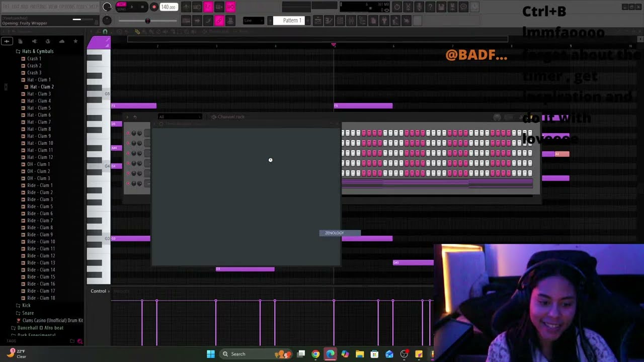The image size is (644, 362).
Task: Open the Line snap dropdown
Action: coord(254,21)
